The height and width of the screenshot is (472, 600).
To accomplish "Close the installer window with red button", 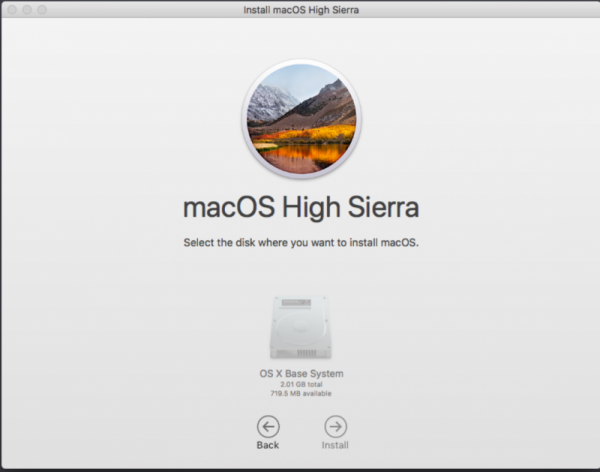I will 12,10.
